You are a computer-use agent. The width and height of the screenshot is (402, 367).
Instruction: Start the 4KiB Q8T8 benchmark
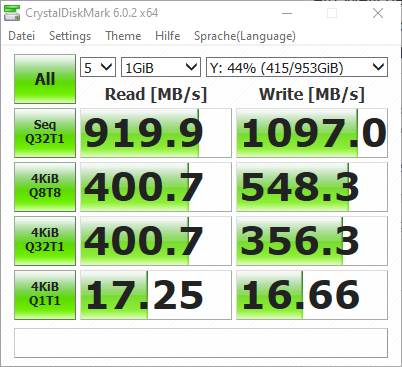(x=45, y=187)
